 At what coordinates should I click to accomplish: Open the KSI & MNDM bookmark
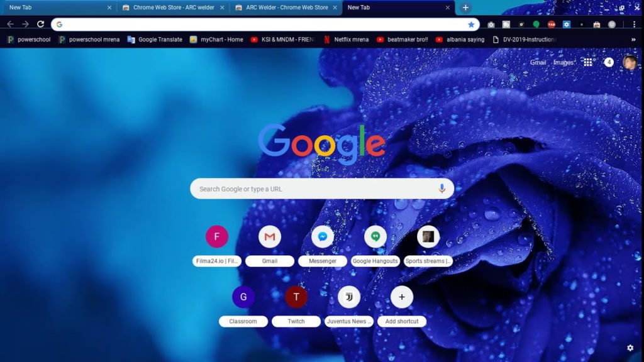click(x=283, y=40)
